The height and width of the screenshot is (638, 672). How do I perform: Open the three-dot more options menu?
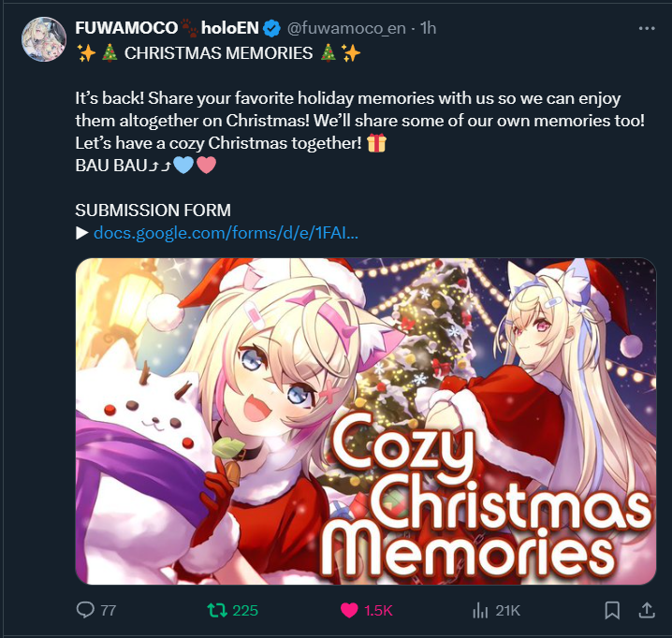pos(647,28)
